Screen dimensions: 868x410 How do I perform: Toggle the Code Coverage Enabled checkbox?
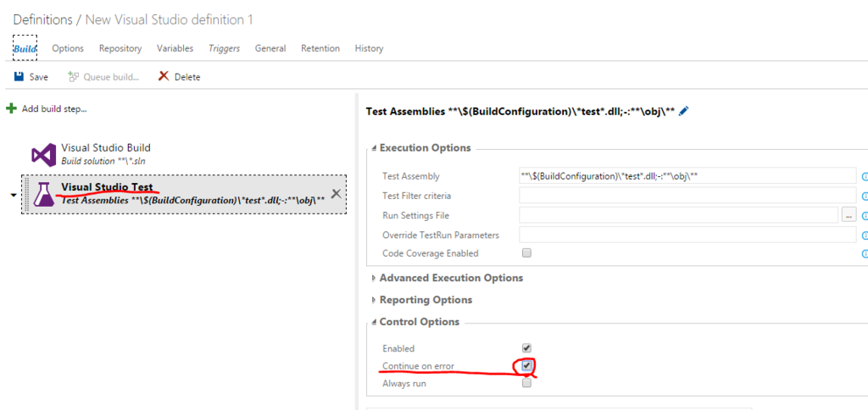pos(526,252)
